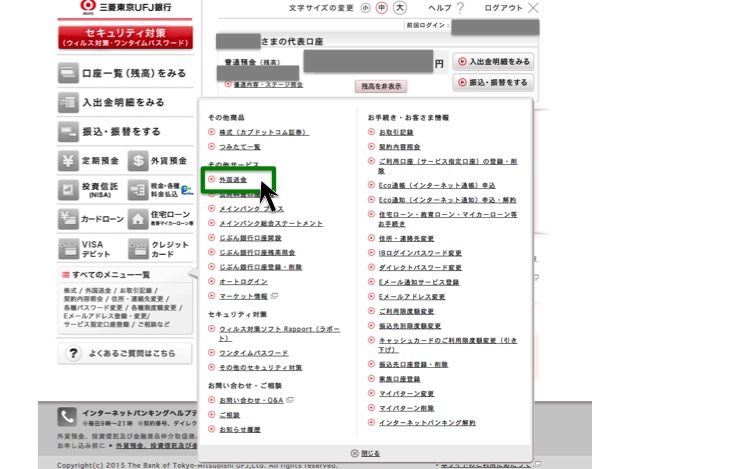The height and width of the screenshot is (469, 750).
Task: Open the IBログインパスワード変更 link
Action: tap(420, 253)
